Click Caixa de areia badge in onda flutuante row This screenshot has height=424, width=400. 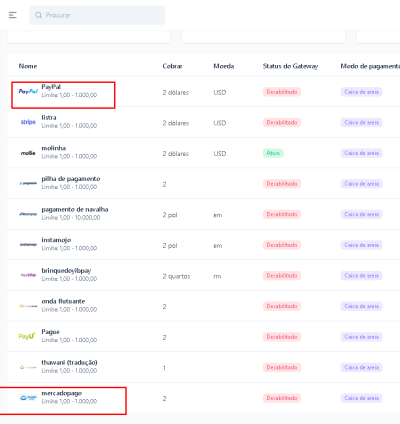361,306
